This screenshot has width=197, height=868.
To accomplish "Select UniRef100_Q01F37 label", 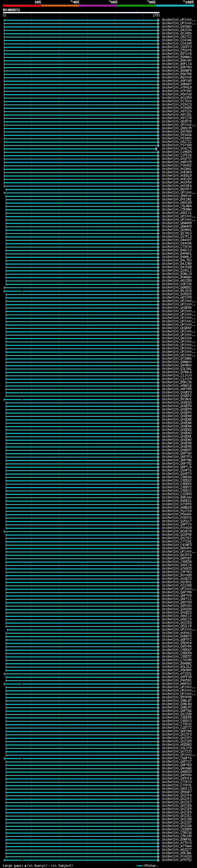I will pyautogui.click(x=176, y=159).
